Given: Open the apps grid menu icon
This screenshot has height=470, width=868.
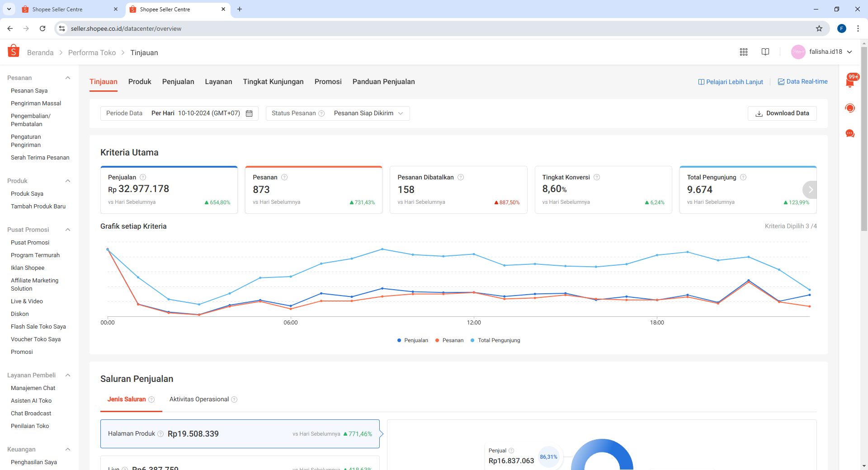Looking at the screenshot, I should coord(744,52).
